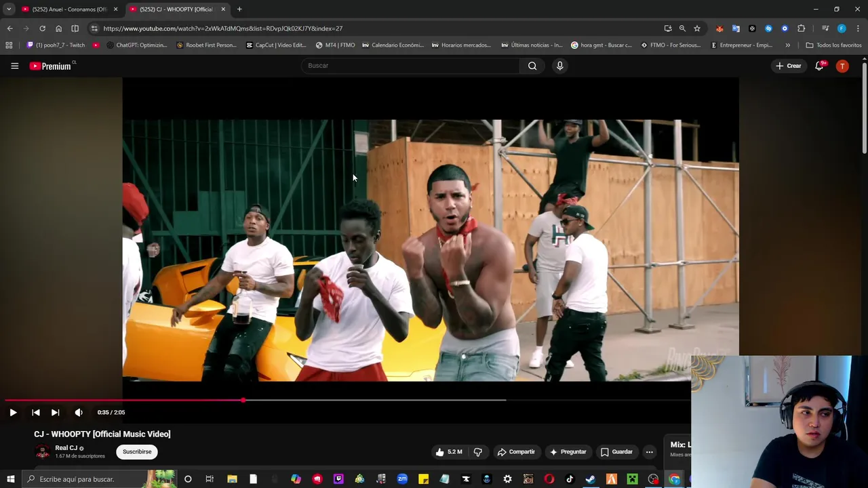This screenshot has height=488, width=868.
Task: Mute the video volume
Action: pyautogui.click(x=79, y=412)
